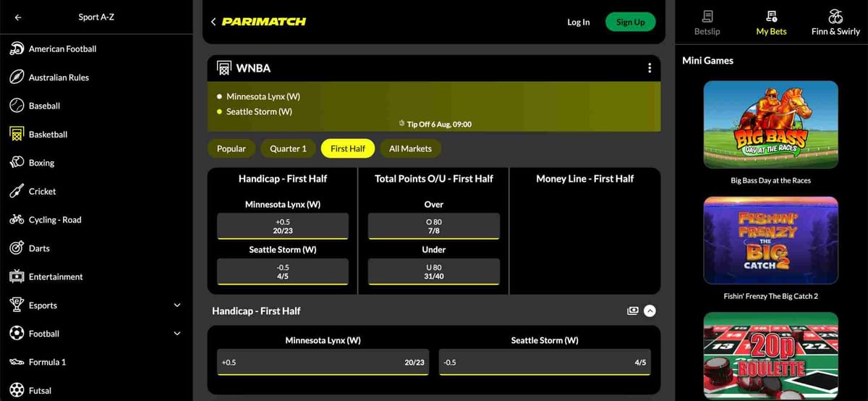Image resolution: width=868 pixels, height=401 pixels.
Task: Select the Esports trophy icon
Action: coord(17,305)
